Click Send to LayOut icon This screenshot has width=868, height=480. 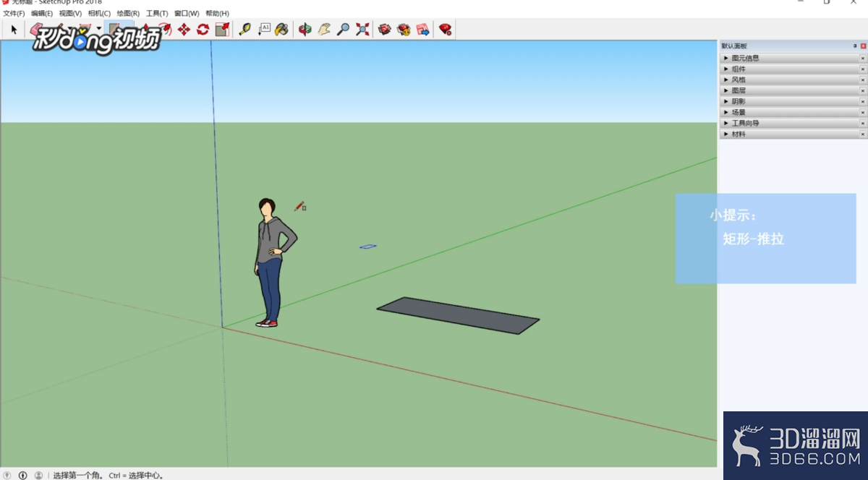[423, 30]
